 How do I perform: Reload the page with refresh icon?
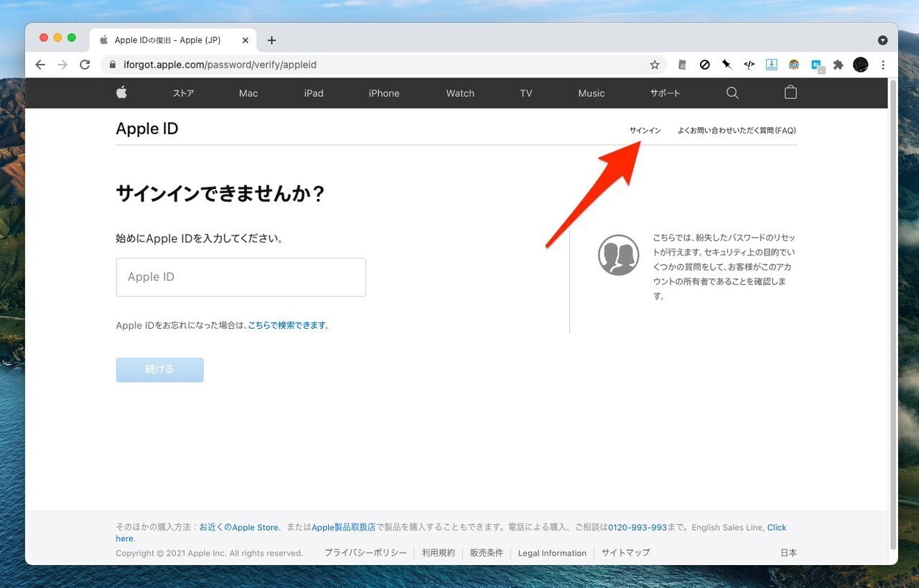(x=85, y=65)
